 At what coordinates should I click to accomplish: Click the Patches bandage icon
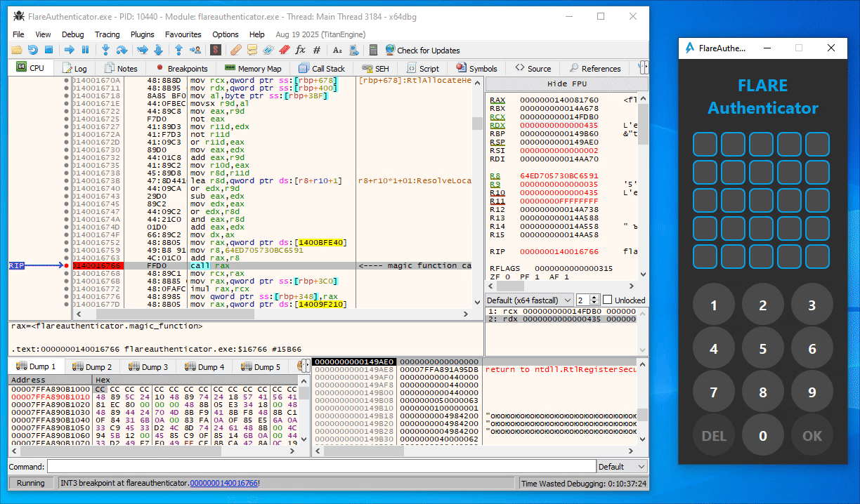point(235,50)
